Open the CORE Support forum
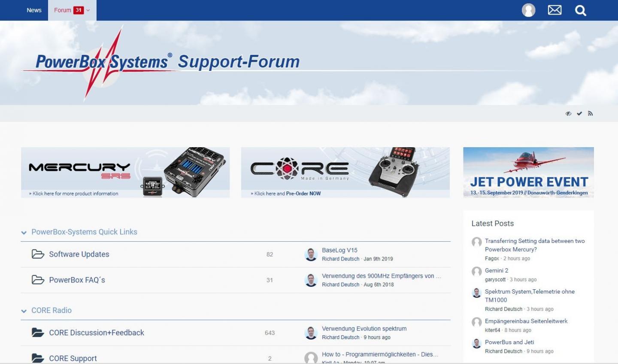The height and width of the screenshot is (364, 618). [x=73, y=358]
